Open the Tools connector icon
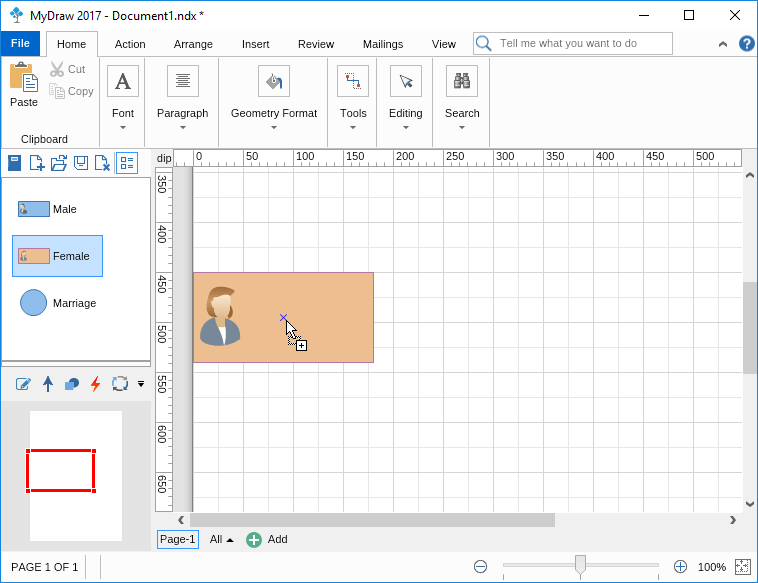 pos(353,81)
